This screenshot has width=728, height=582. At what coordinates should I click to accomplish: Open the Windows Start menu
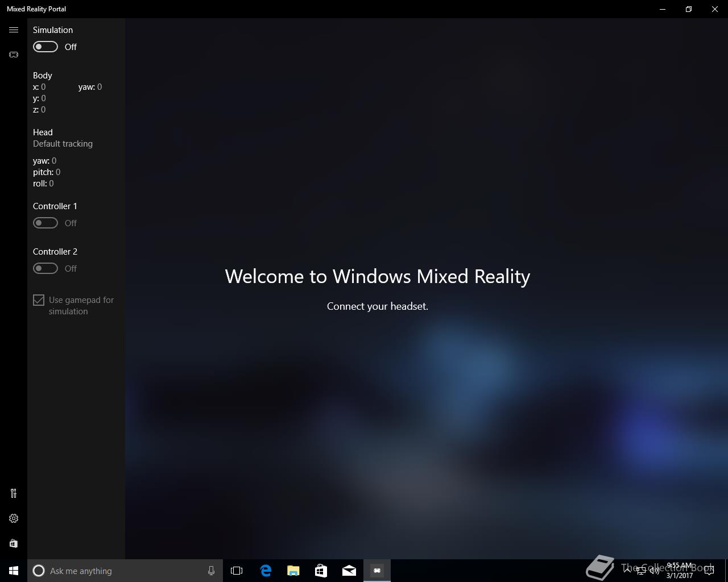[14, 571]
